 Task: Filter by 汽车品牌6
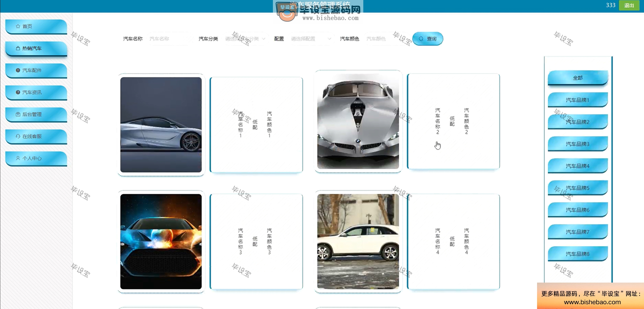(x=578, y=210)
